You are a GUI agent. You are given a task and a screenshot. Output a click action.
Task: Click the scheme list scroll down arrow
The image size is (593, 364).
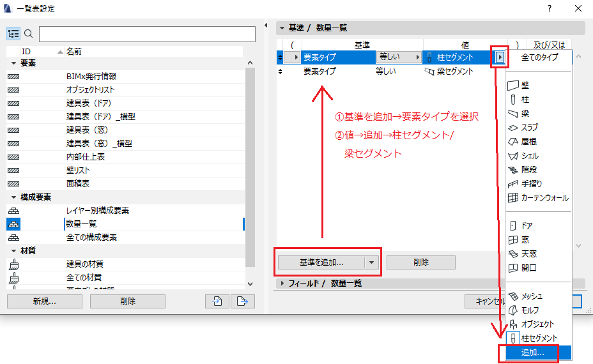pos(250,284)
